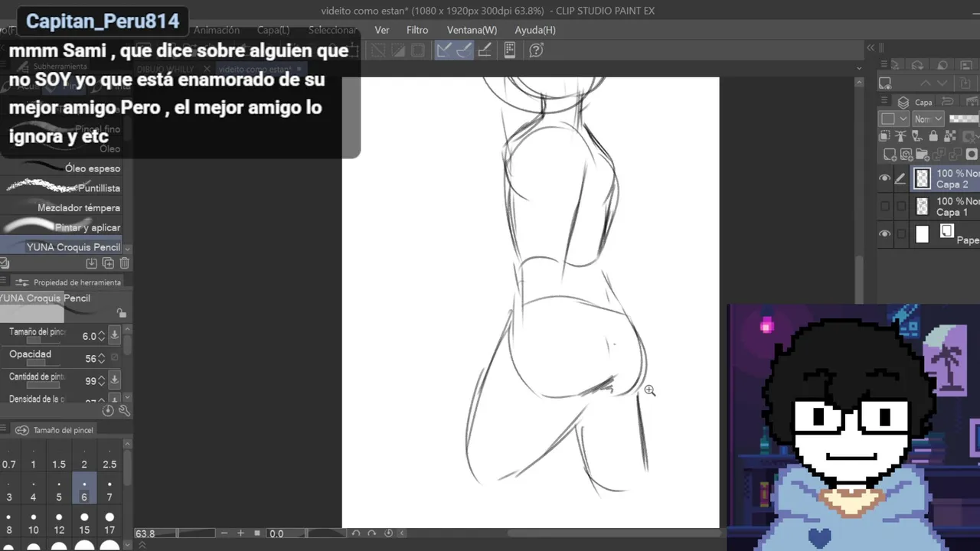The width and height of the screenshot is (980, 551).
Task: Toggle lock layer padlock icon
Action: coord(933,136)
